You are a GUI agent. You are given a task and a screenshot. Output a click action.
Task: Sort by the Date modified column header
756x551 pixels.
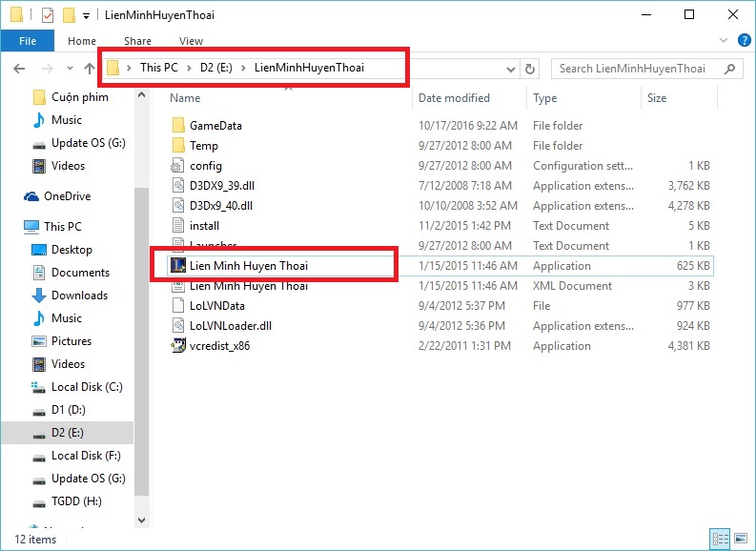[454, 98]
